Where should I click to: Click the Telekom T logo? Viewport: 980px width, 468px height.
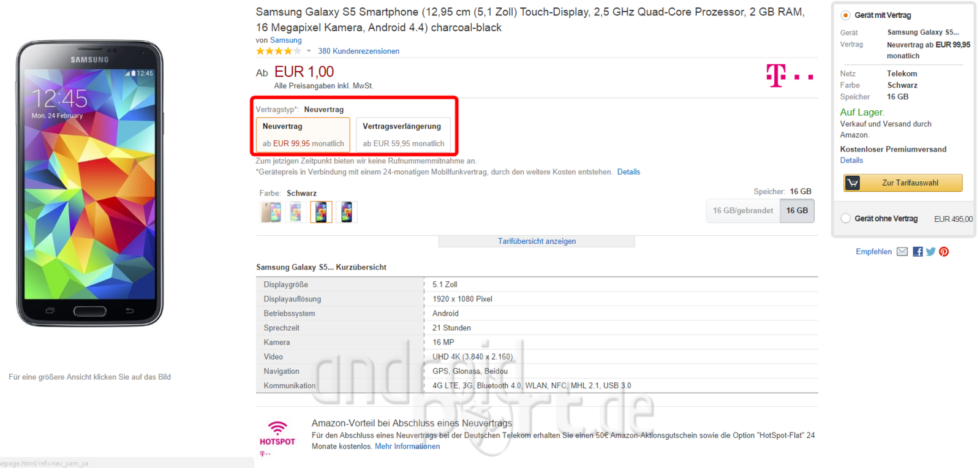coord(790,76)
